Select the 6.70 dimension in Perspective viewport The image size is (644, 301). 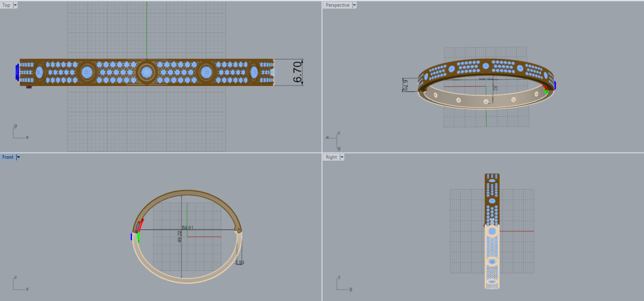406,85
